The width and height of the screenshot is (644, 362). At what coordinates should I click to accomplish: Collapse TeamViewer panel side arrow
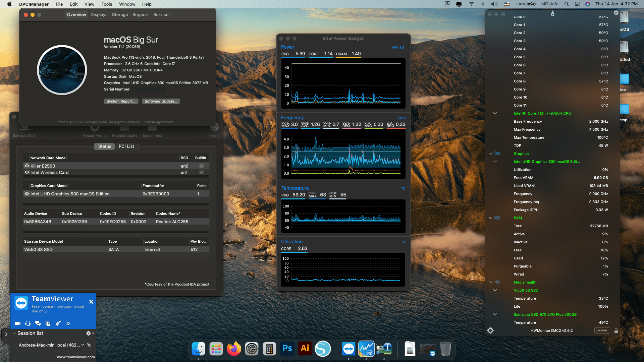tap(6, 334)
